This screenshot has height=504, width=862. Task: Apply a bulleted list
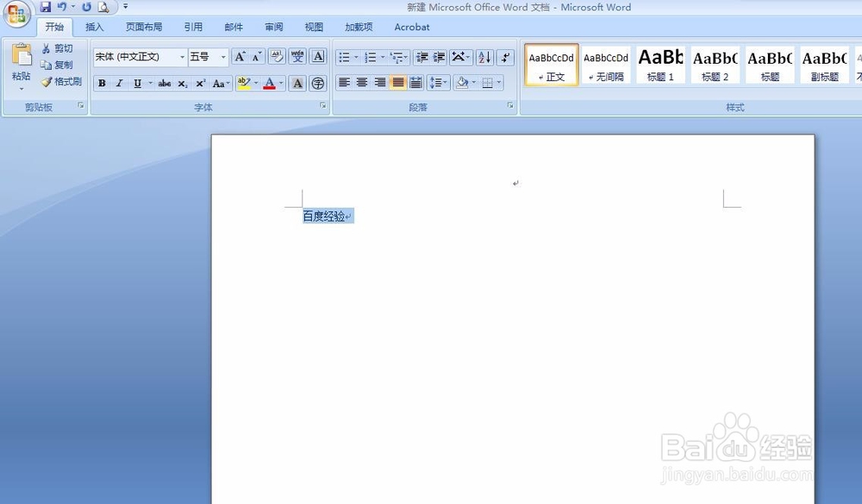pyautogui.click(x=344, y=57)
